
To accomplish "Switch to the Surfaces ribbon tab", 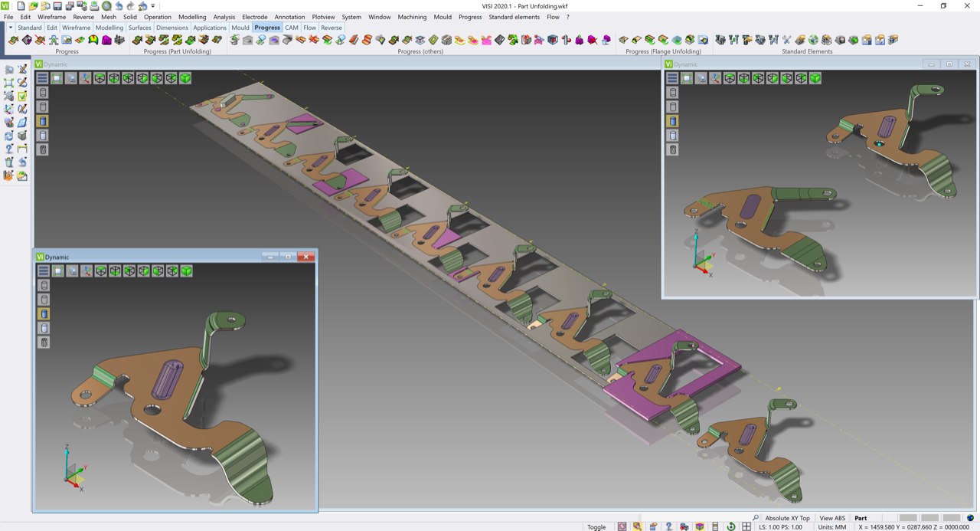I will pos(139,28).
